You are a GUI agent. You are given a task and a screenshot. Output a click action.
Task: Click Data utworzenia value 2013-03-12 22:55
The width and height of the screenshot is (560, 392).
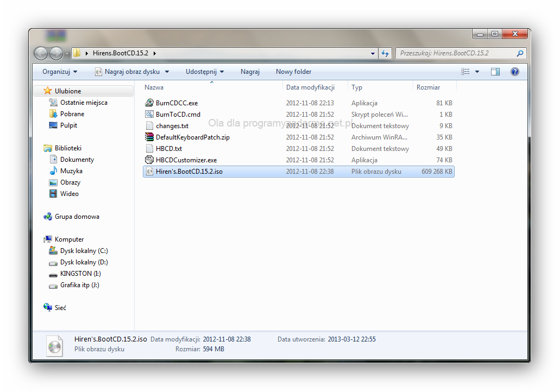[x=352, y=339]
